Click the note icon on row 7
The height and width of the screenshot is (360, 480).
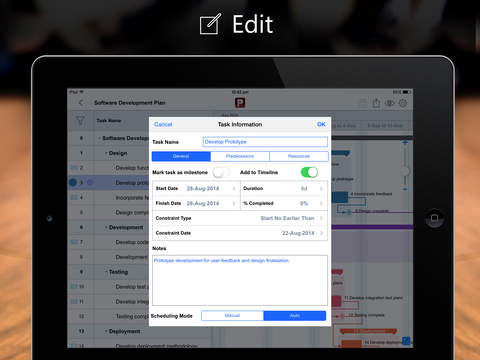pyautogui.click(x=74, y=242)
